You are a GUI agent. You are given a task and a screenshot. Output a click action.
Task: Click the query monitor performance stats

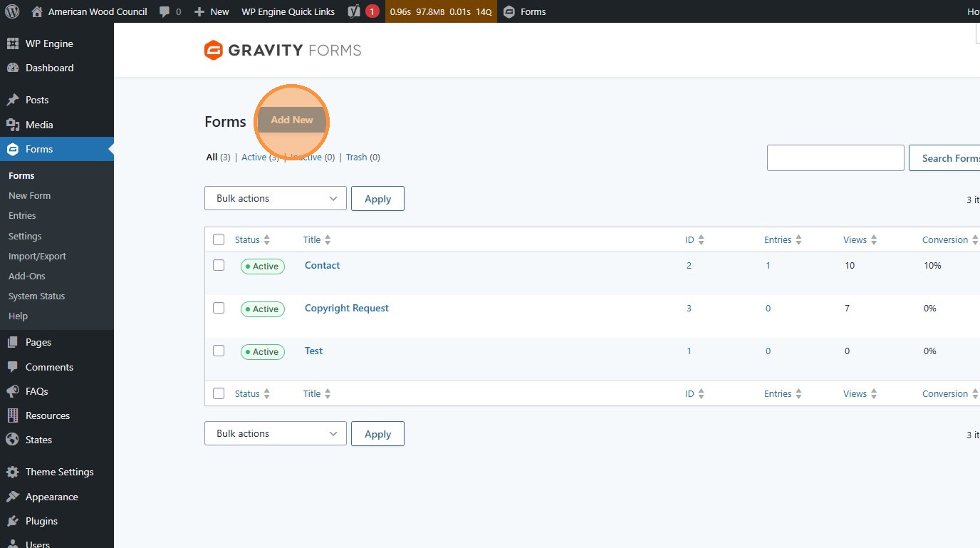click(x=441, y=11)
